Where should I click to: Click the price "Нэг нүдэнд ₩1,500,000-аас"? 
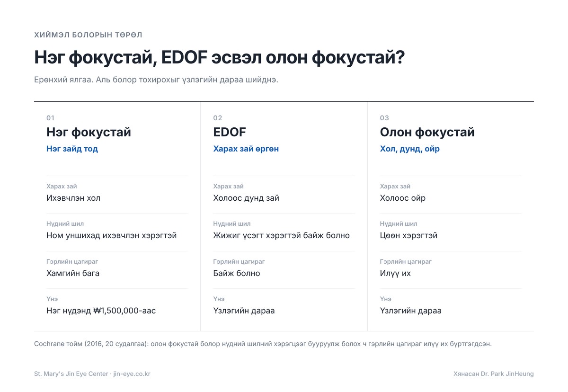click(x=101, y=311)
